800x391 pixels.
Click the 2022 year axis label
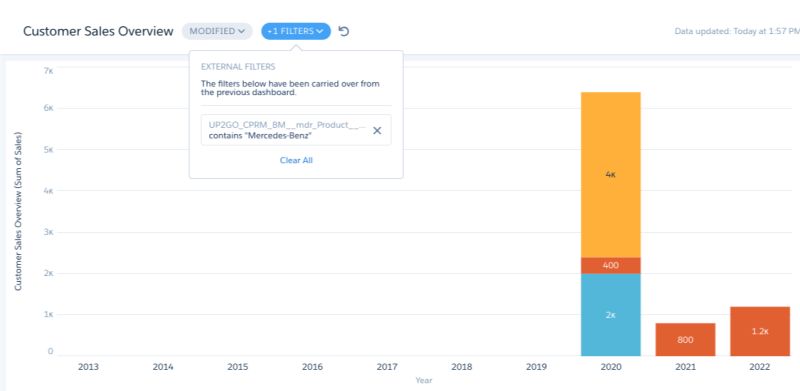pyautogui.click(x=760, y=366)
